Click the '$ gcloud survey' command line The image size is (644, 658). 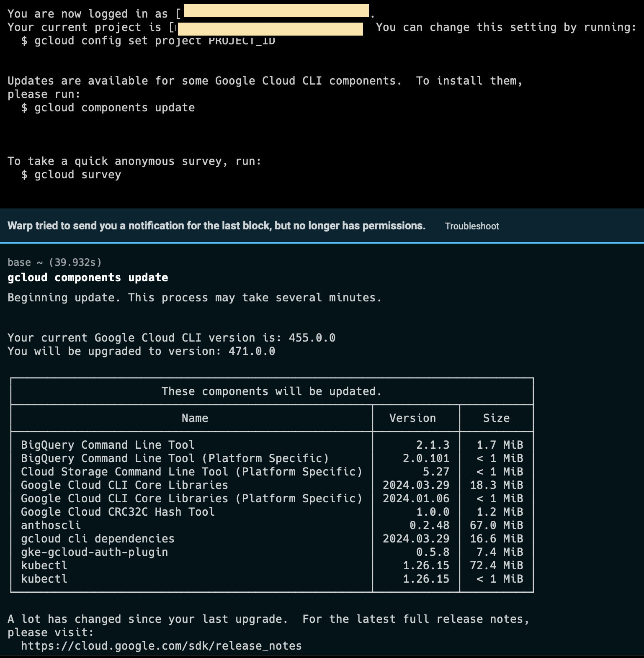point(71,175)
